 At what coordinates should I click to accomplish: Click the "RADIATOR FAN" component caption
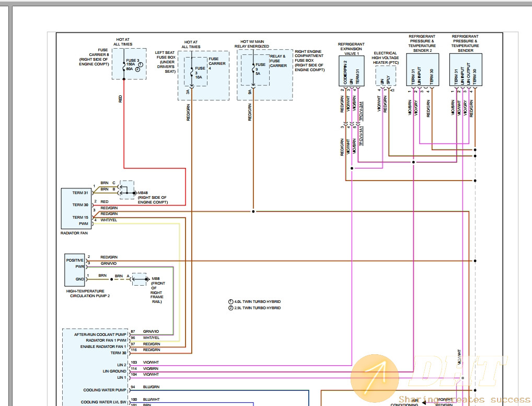(74, 233)
